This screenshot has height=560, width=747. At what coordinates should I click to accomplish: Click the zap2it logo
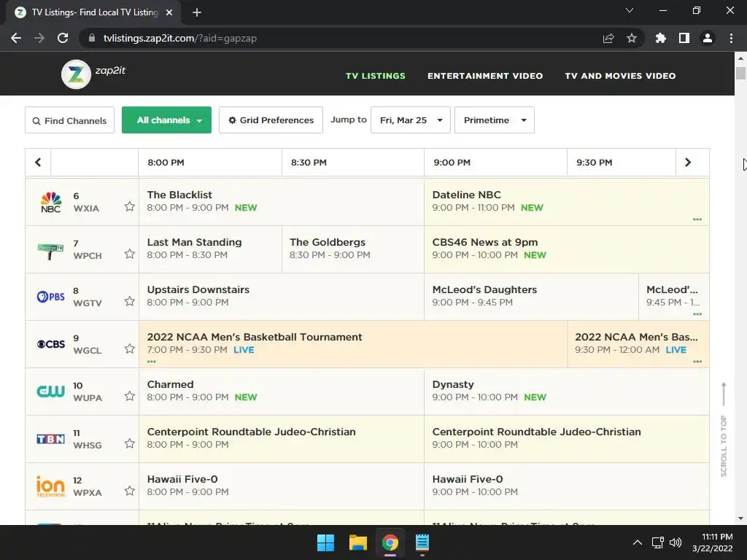[x=93, y=74]
